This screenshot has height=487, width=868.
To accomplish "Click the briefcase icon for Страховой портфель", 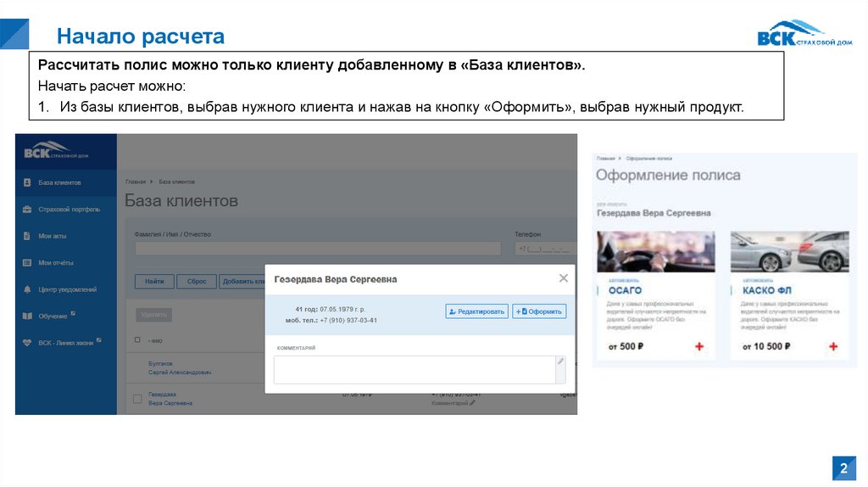I will pyautogui.click(x=27, y=210).
